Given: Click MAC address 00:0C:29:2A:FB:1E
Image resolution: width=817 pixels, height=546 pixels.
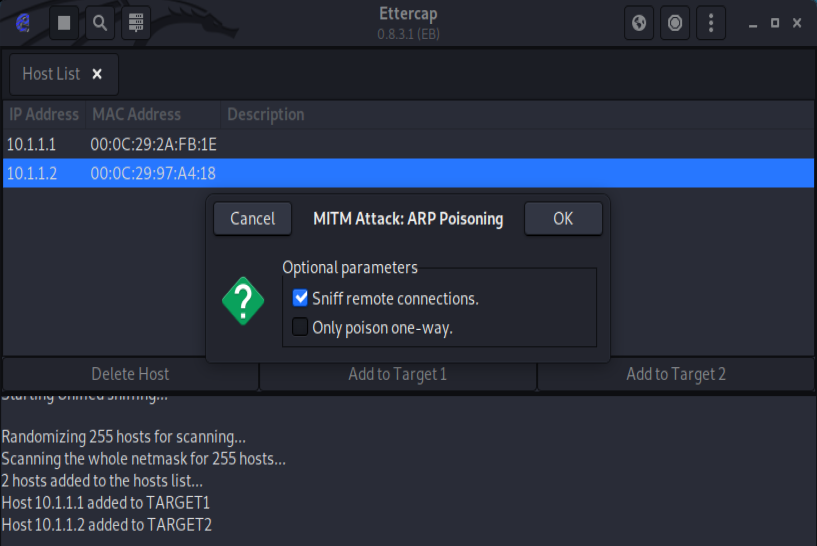Looking at the screenshot, I should point(154,144).
